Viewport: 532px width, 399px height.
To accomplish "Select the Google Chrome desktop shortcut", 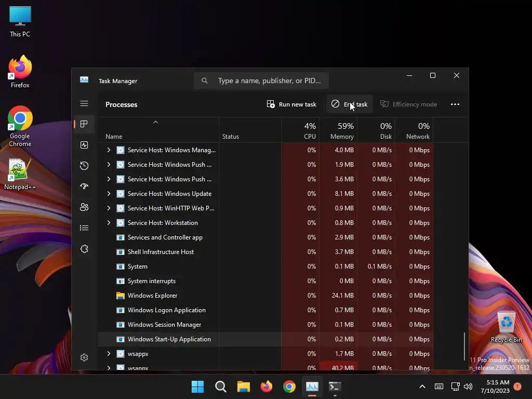I will [x=20, y=126].
